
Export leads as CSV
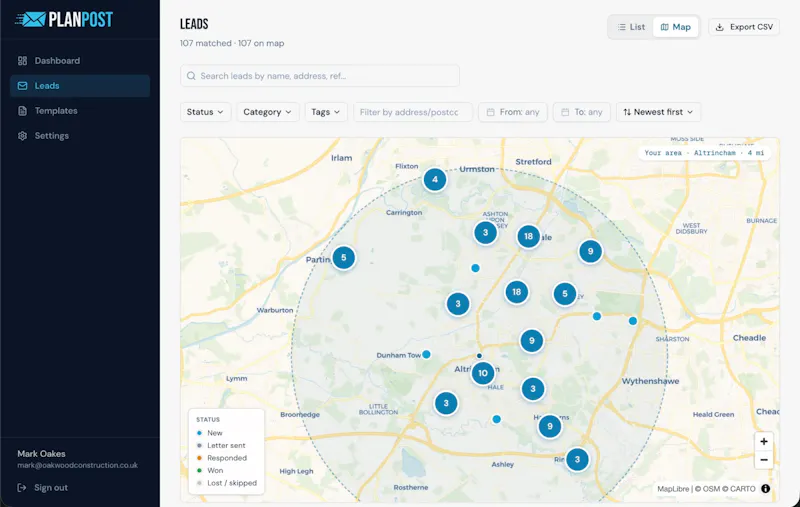tap(744, 27)
